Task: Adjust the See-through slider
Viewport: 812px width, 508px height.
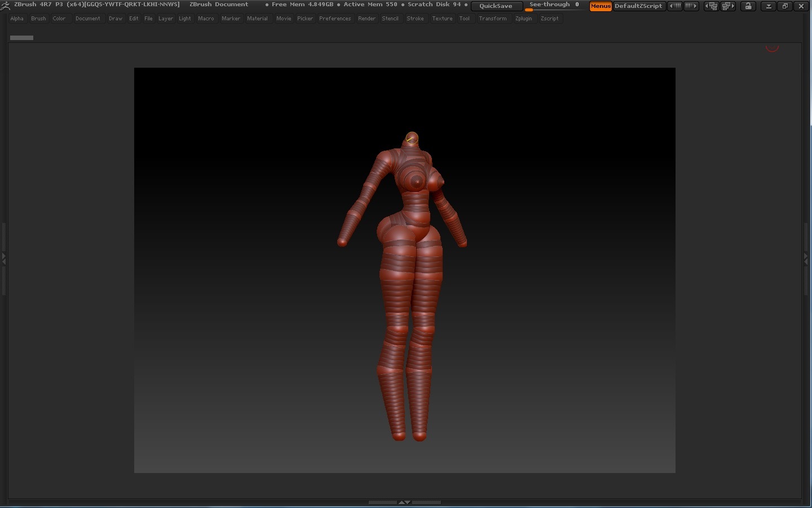Action: pos(554,6)
